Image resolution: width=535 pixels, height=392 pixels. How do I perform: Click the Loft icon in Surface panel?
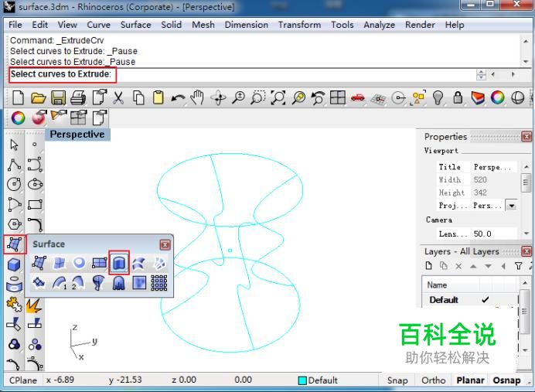[138, 263]
